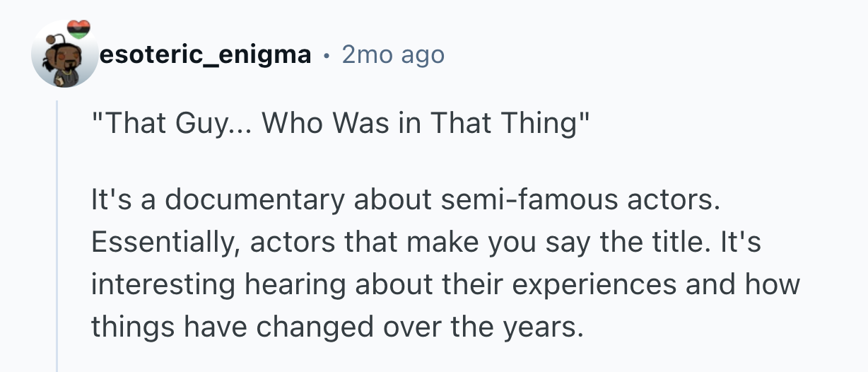868x372 pixels.
Task: Click the word "how" ending the third line
Action: click(772, 284)
